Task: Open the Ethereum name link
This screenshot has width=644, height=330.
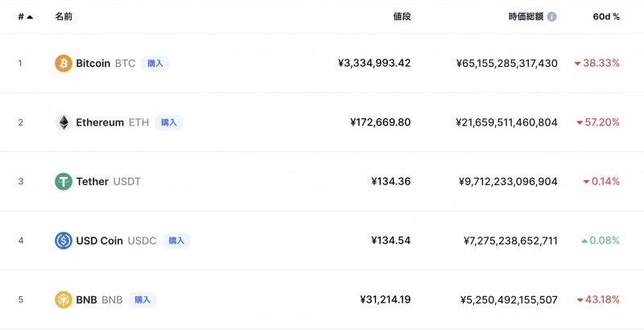Action: (x=99, y=122)
